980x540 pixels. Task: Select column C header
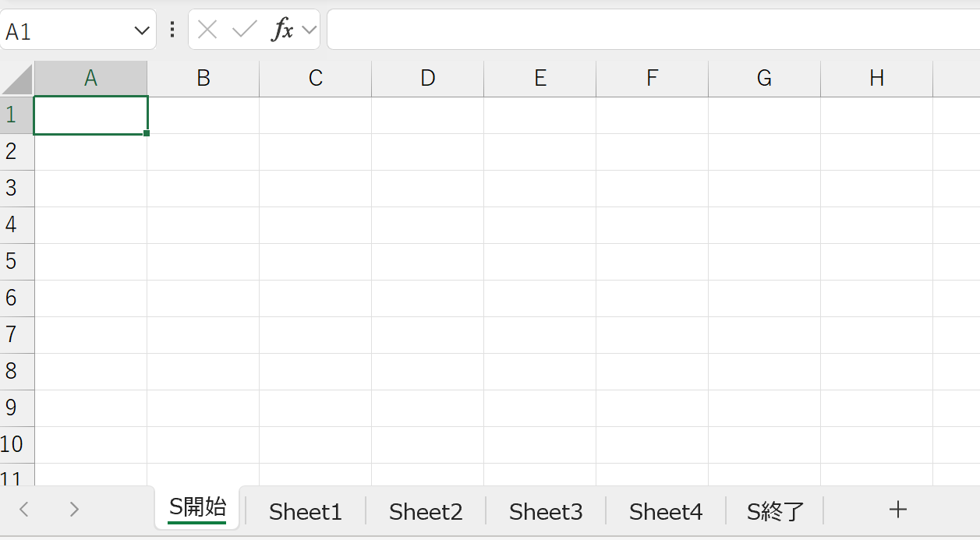(x=316, y=79)
